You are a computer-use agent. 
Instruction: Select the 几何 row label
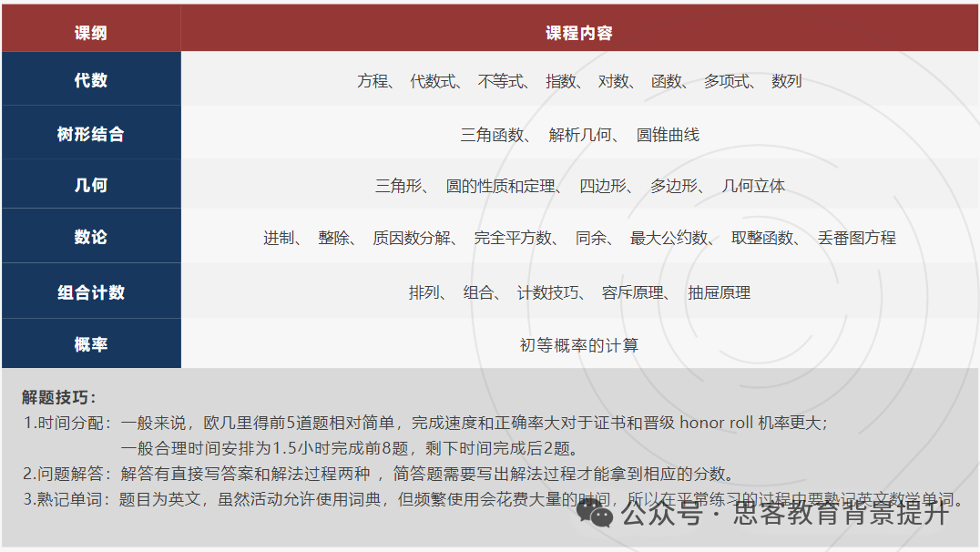91,184
